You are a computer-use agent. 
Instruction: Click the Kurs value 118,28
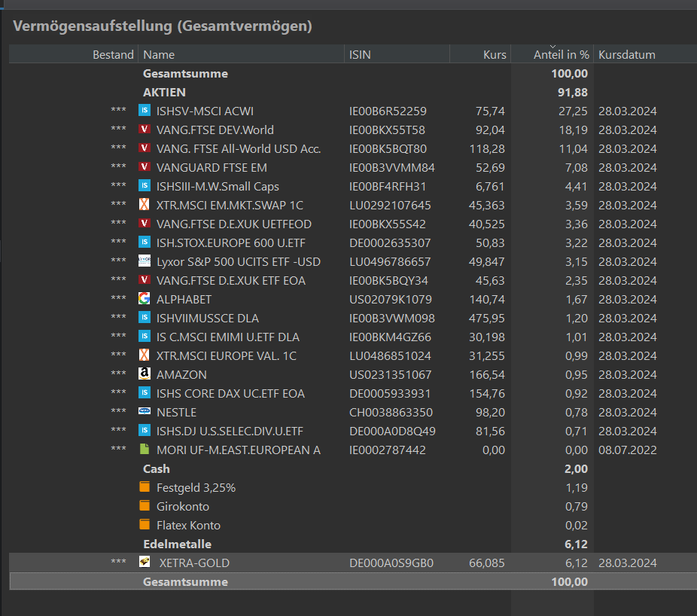click(x=487, y=148)
